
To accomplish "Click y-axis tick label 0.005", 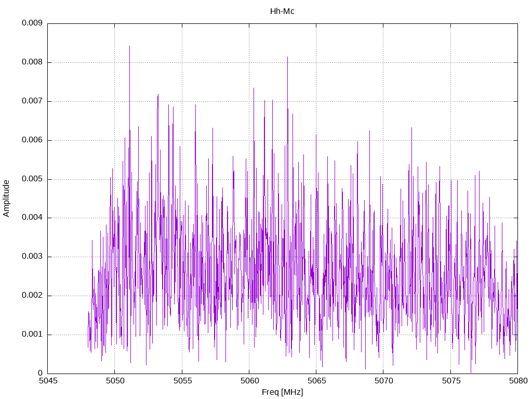I will (32, 179).
